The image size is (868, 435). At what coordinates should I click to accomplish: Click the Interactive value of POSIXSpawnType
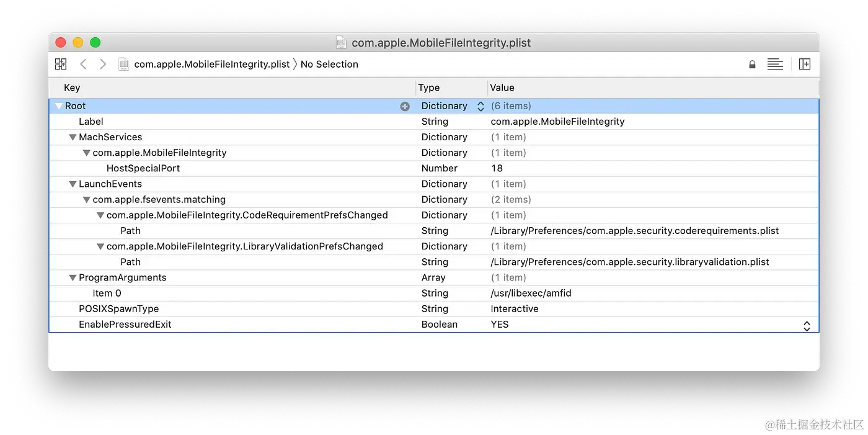tap(515, 309)
